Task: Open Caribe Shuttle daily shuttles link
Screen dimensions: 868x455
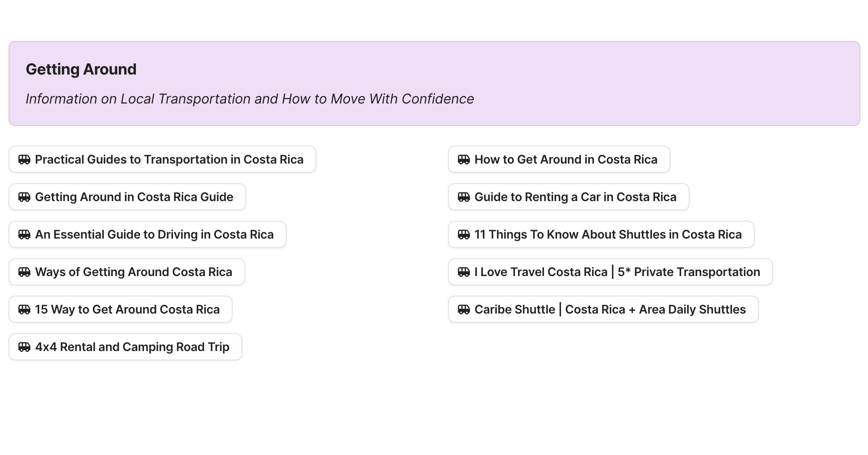Action: pyautogui.click(x=610, y=310)
